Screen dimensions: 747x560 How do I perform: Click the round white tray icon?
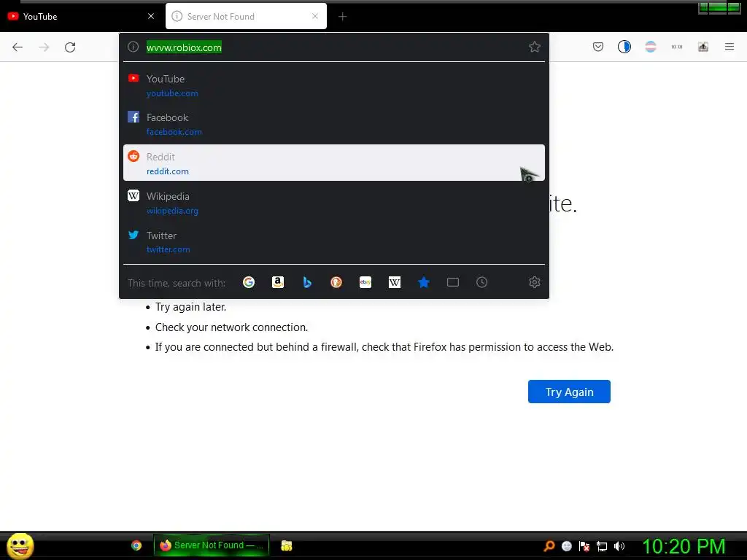click(x=566, y=546)
